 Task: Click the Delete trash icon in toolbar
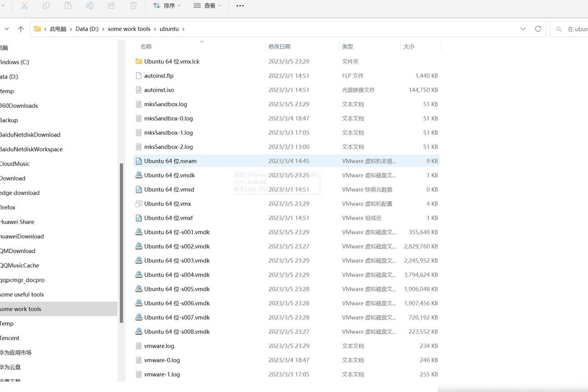(133, 5)
